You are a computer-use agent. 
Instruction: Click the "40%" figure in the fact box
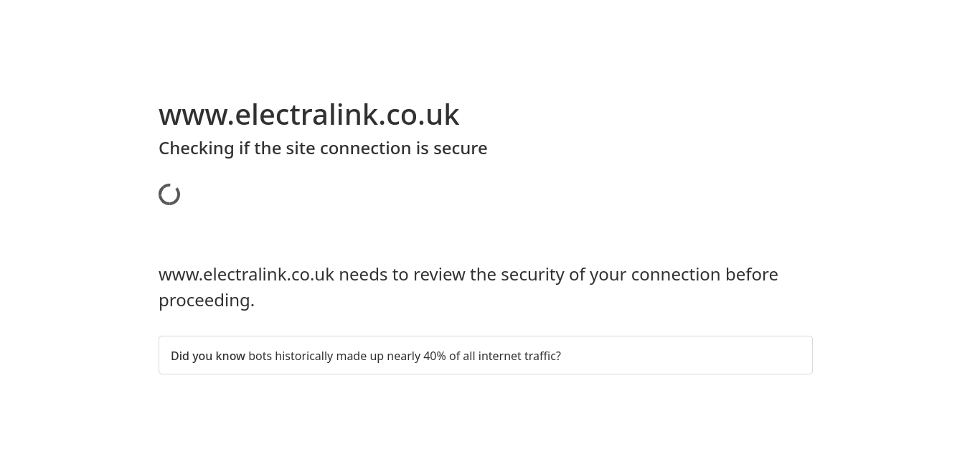click(x=435, y=356)
